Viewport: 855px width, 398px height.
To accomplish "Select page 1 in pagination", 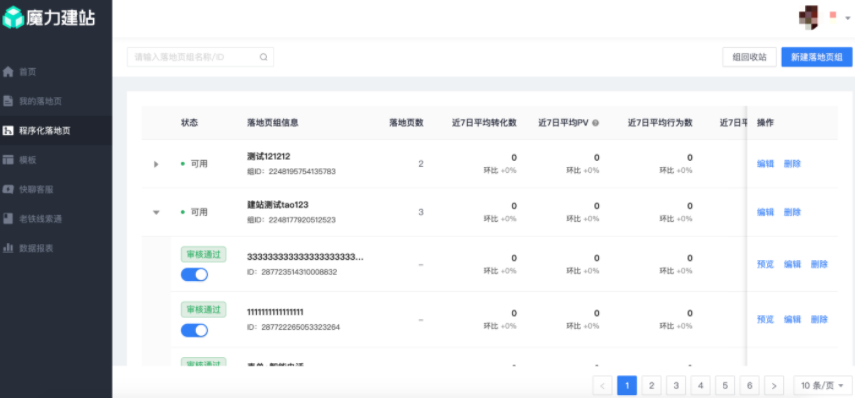I will [627, 385].
